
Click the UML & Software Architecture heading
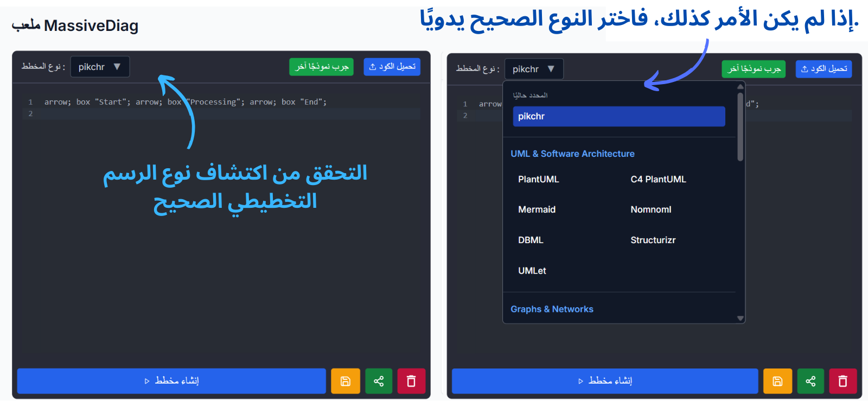[x=572, y=154]
